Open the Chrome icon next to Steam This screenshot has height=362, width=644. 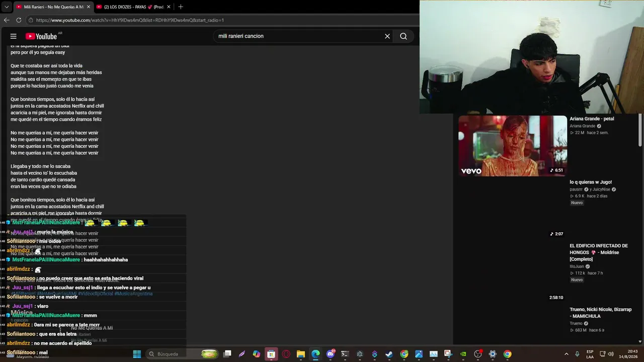click(404, 354)
